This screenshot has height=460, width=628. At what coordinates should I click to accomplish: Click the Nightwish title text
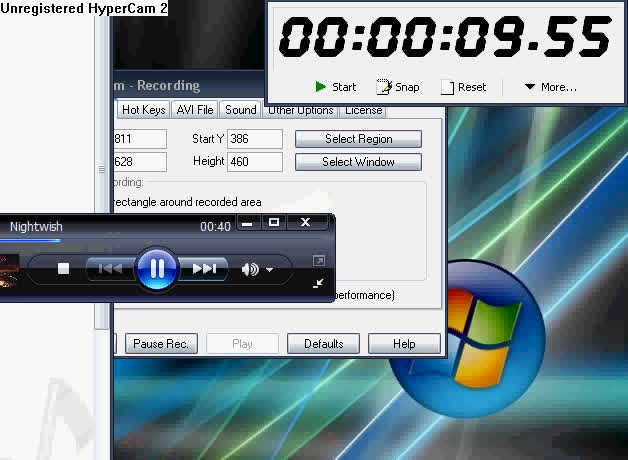36,227
